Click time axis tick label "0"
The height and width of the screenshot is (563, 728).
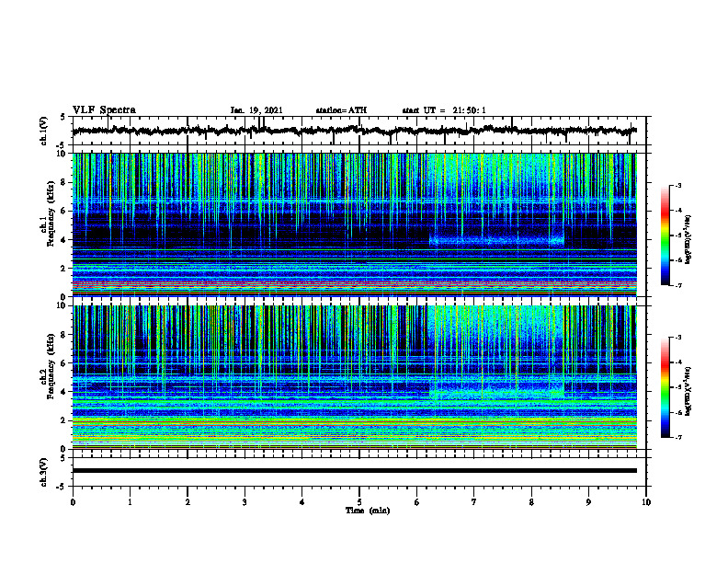(73, 502)
